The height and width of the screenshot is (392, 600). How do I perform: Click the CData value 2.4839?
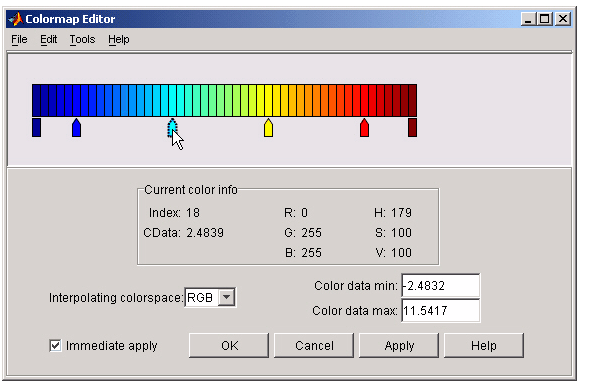click(x=205, y=233)
